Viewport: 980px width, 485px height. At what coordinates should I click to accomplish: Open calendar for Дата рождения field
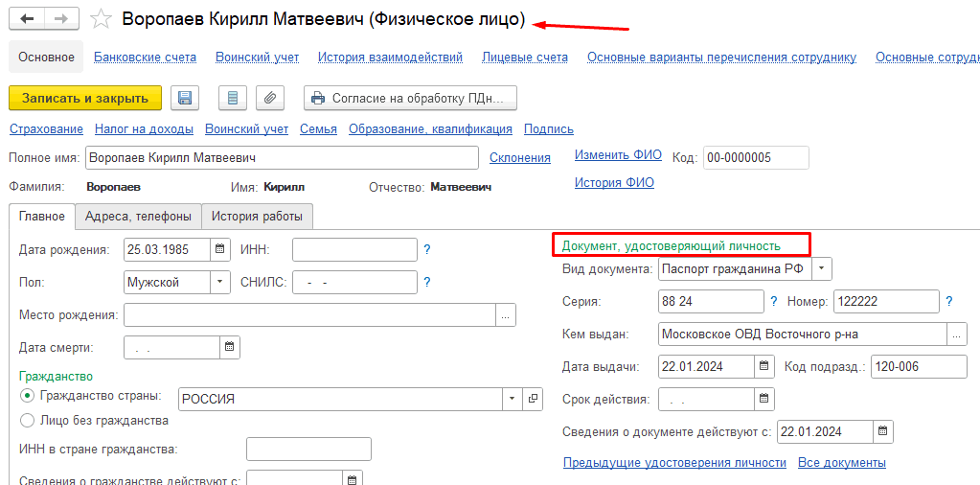click(x=220, y=250)
